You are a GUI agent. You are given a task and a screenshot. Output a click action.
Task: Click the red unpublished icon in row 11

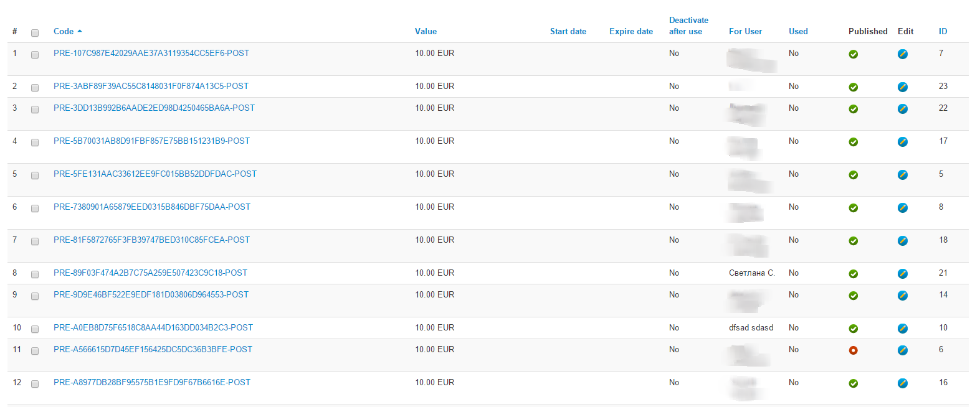coord(853,350)
